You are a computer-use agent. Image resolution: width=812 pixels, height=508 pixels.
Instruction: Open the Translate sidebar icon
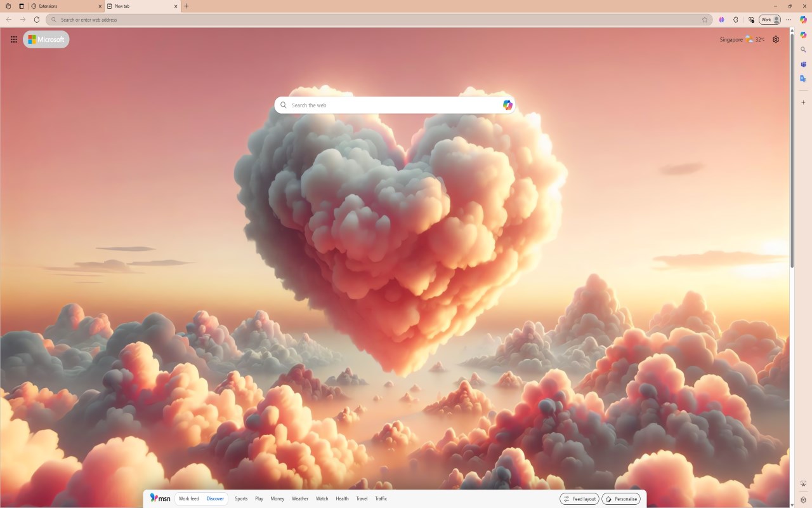click(x=803, y=79)
